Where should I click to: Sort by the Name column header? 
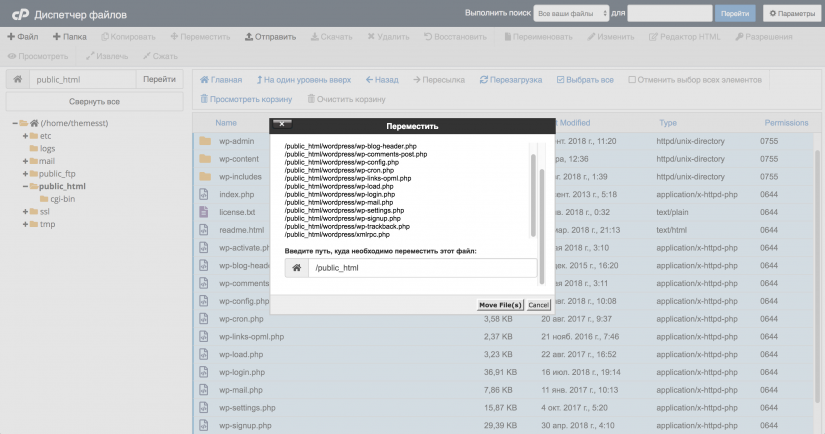tap(226, 123)
